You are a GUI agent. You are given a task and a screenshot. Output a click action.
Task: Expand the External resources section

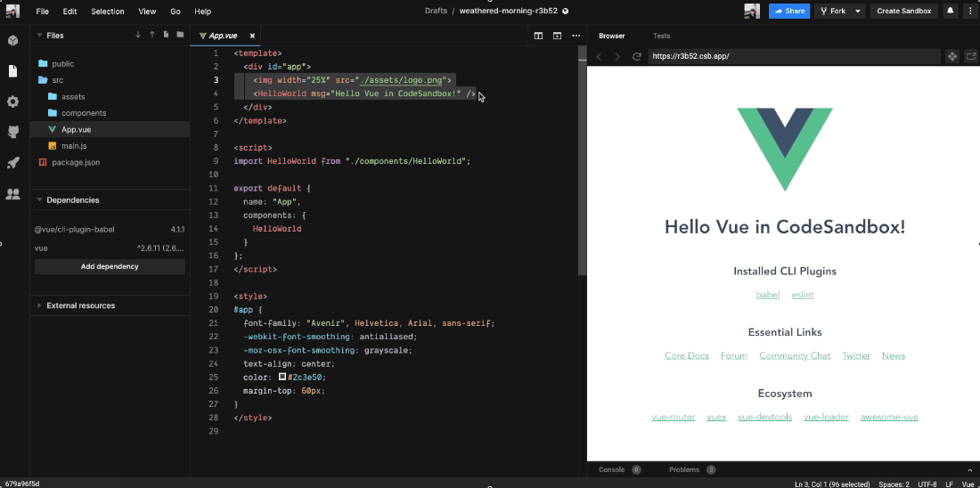tap(39, 305)
